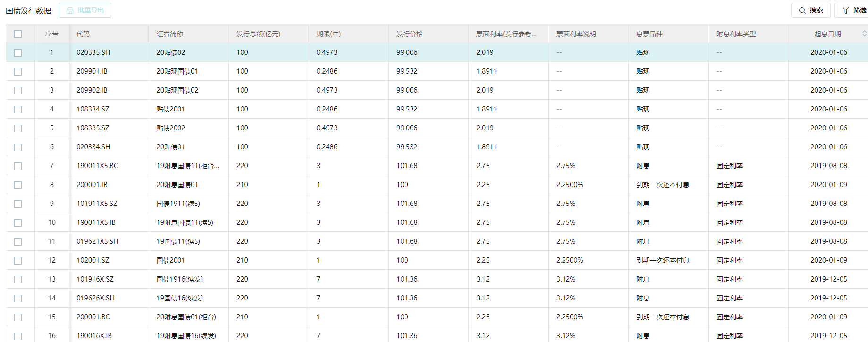868x342 pixels.
Task: Click the 批量导出 export button
Action: click(85, 10)
